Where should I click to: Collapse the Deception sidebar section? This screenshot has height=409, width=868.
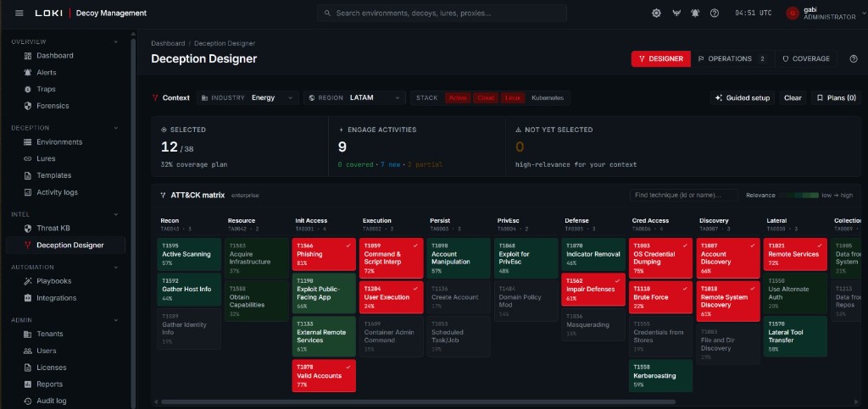(115, 128)
